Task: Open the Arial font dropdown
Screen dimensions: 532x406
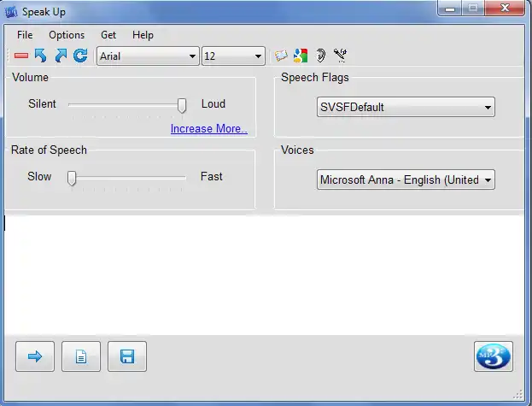Action: click(148, 56)
